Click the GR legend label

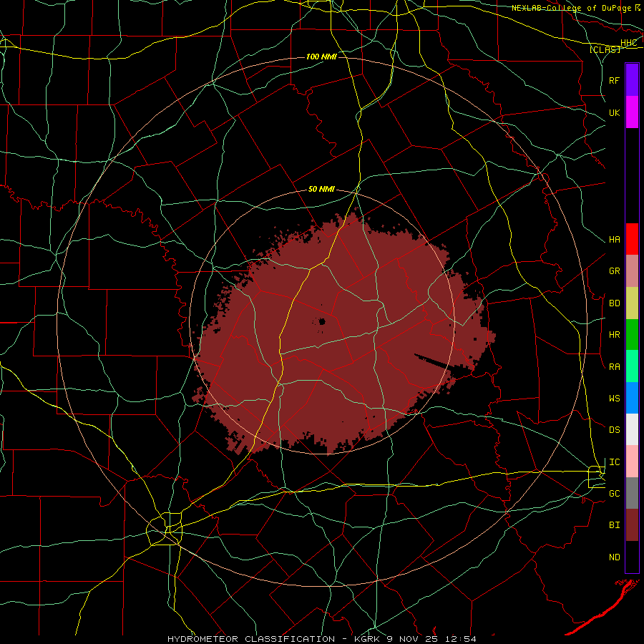tap(614, 271)
